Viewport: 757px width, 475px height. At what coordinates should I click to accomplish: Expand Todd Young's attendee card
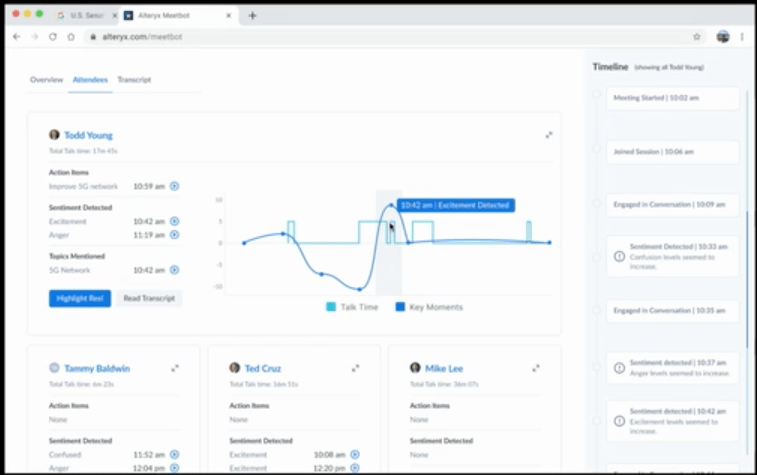548,135
